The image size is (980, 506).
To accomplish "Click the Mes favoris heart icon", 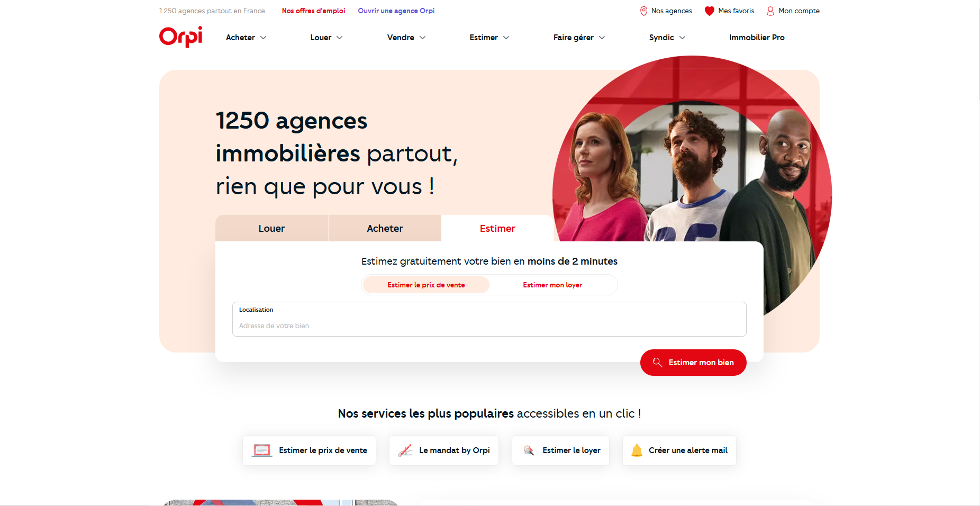I will [709, 11].
